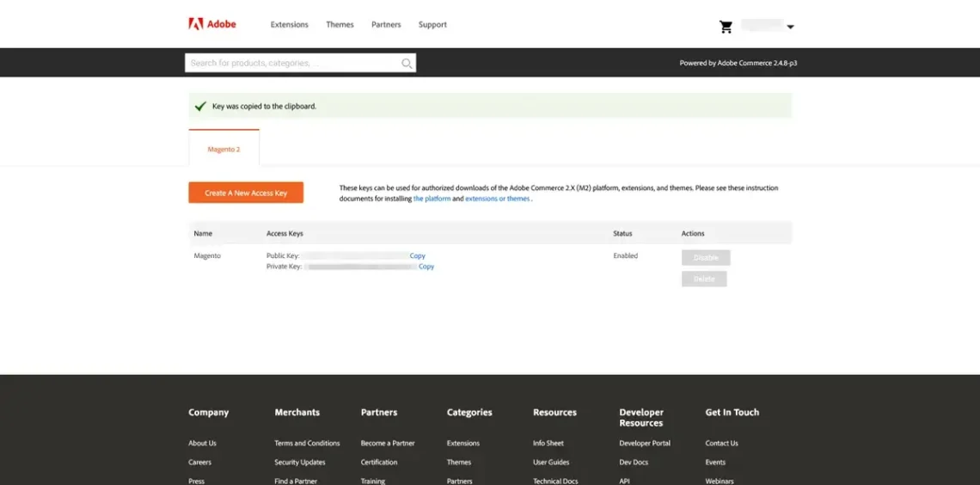The image size is (980, 485).
Task: Open Extensions link under Categories
Action: [x=463, y=443]
